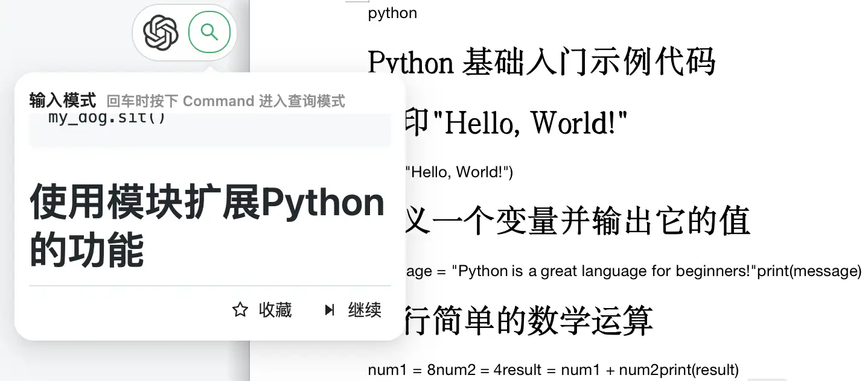Viewport: 868px width, 381px height.
Task: Click the document heading Python 基础入门示例代码
Action: [x=541, y=61]
